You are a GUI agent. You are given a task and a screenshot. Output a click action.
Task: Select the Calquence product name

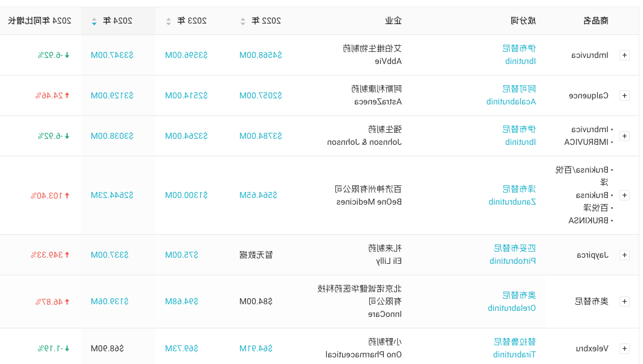(x=589, y=96)
